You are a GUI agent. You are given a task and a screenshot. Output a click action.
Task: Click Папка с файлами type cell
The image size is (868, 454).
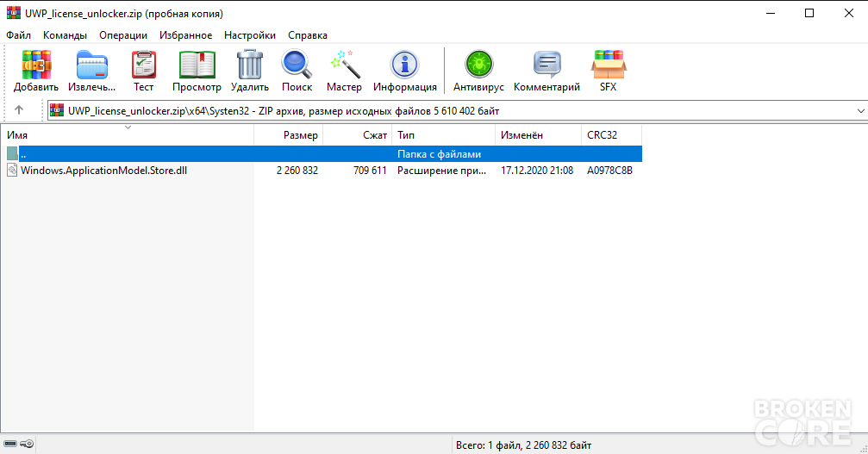tap(439, 154)
